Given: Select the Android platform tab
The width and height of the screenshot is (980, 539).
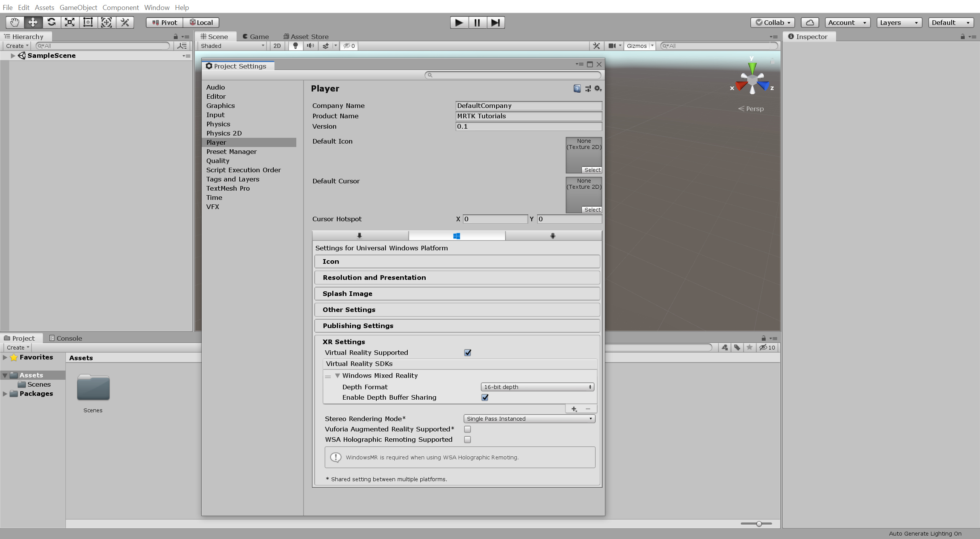Looking at the screenshot, I should pos(553,236).
